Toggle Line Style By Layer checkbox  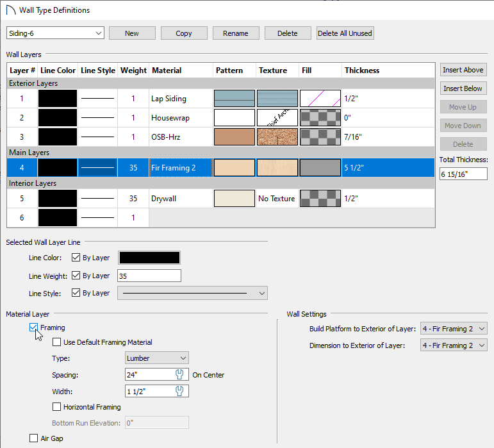click(76, 293)
